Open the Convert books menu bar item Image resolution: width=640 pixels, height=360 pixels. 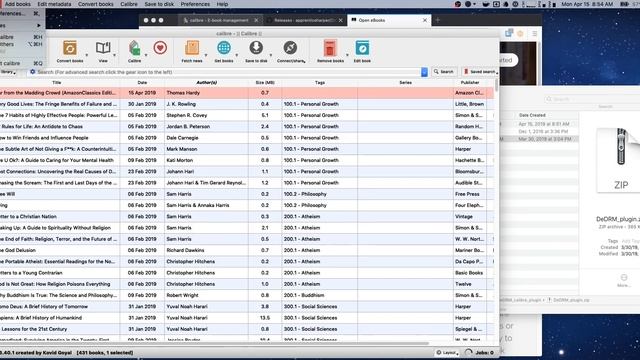96,4
